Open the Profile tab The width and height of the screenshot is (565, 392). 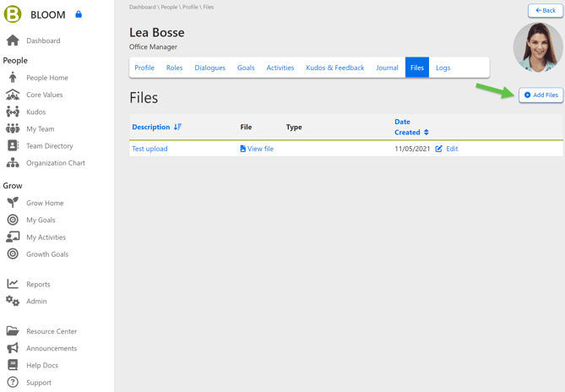(x=144, y=68)
